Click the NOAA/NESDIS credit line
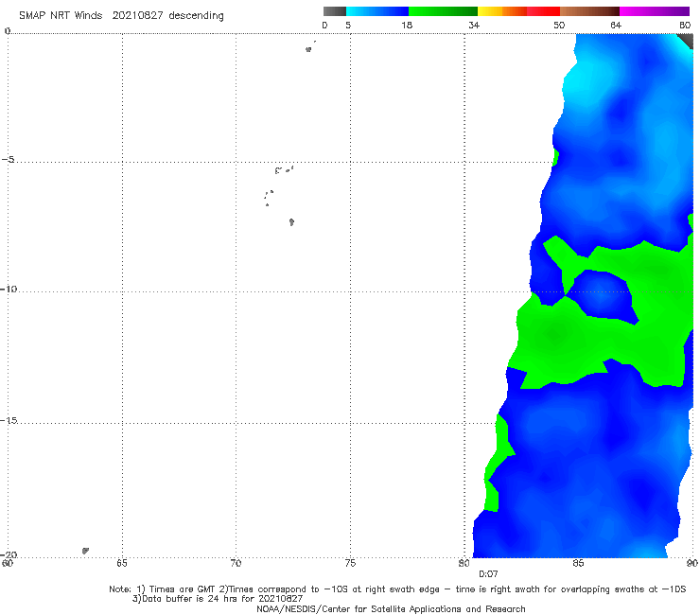The height and width of the screenshot is (615, 700). pos(391,609)
